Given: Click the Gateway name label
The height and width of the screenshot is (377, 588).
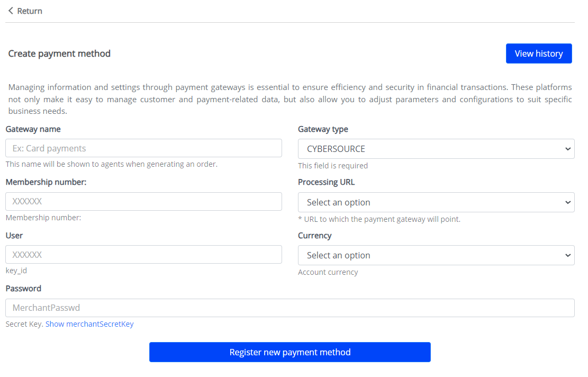Looking at the screenshot, I should (33, 129).
